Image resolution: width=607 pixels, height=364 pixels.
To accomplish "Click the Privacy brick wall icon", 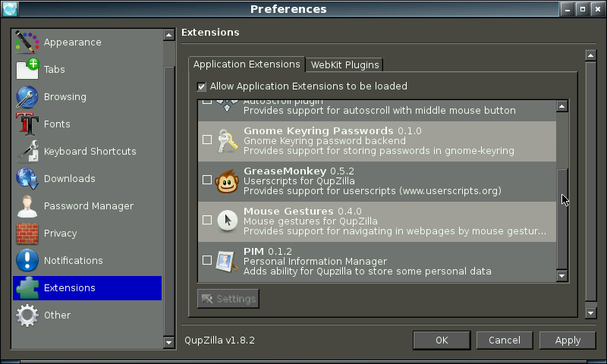I will click(27, 234).
